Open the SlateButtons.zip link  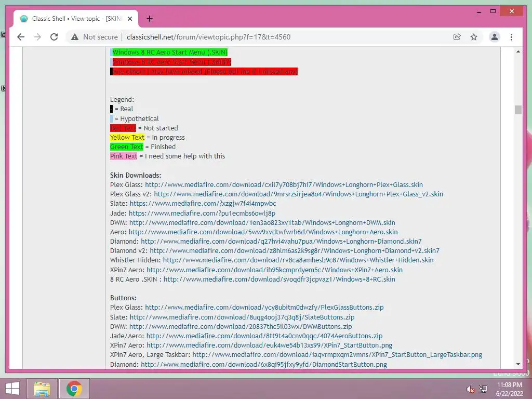[242, 317]
